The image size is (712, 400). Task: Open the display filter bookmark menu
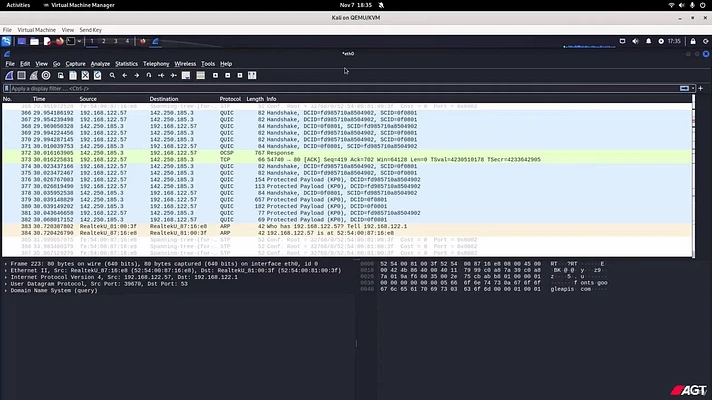point(6,89)
